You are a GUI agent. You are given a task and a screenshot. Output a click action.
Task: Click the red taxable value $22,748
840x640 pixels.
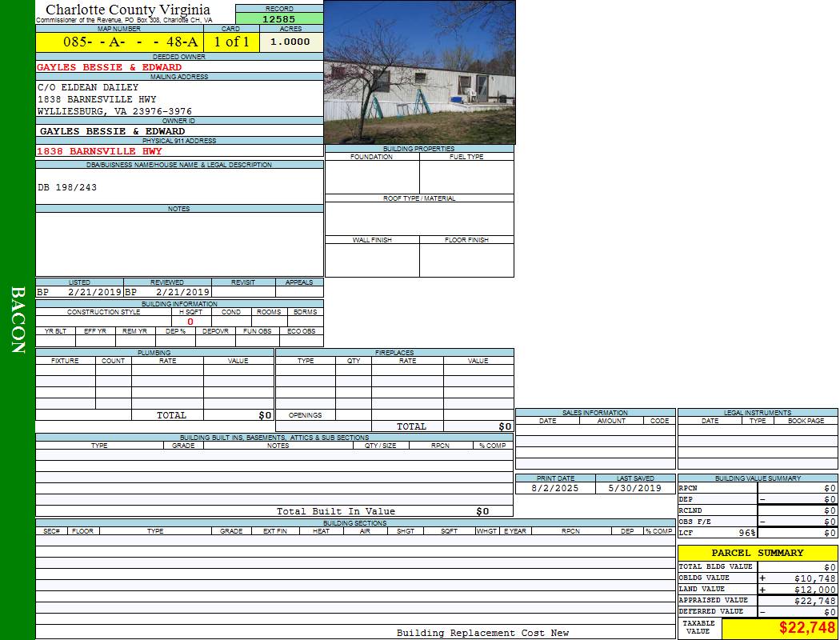(x=806, y=628)
